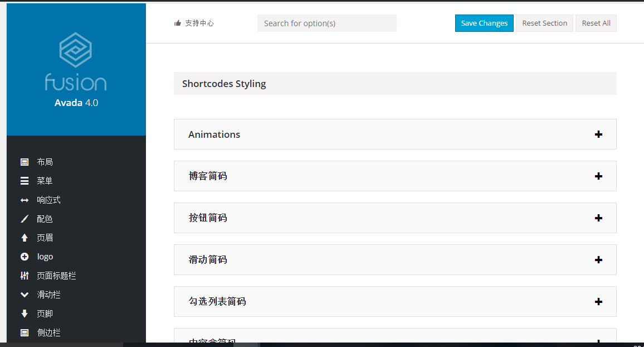
Task: Expand the 按钮简码 accordion panel
Action: tap(598, 218)
